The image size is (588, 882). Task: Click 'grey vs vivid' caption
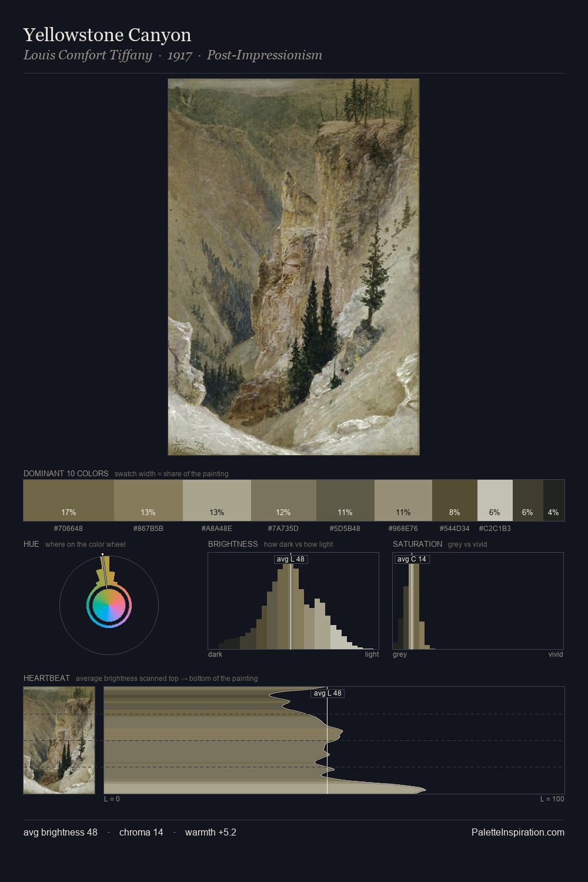[x=467, y=544]
